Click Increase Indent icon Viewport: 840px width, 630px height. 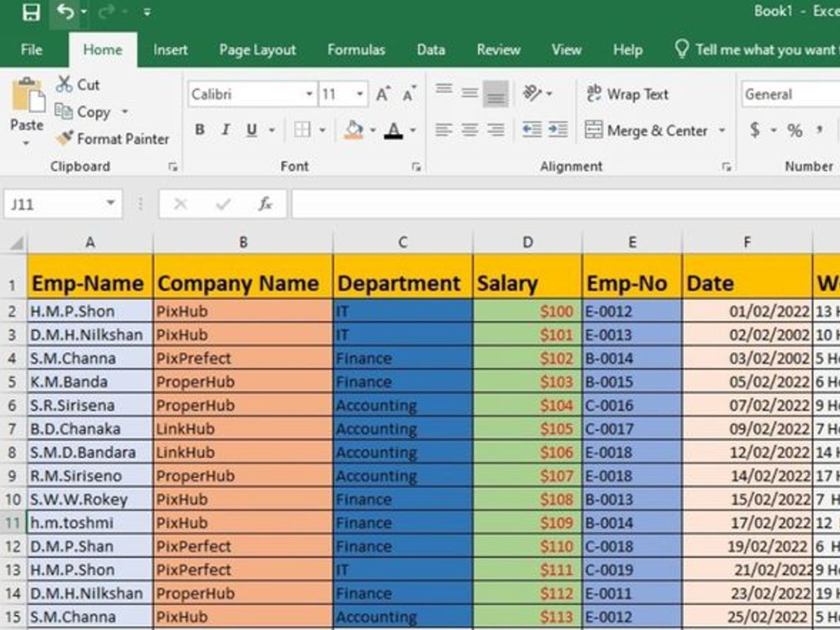pos(558,129)
